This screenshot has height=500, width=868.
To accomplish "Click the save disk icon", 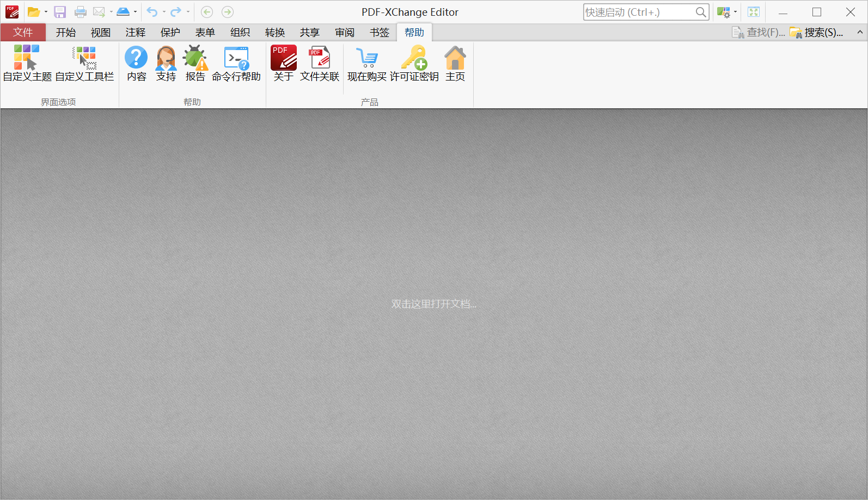I will tap(60, 12).
